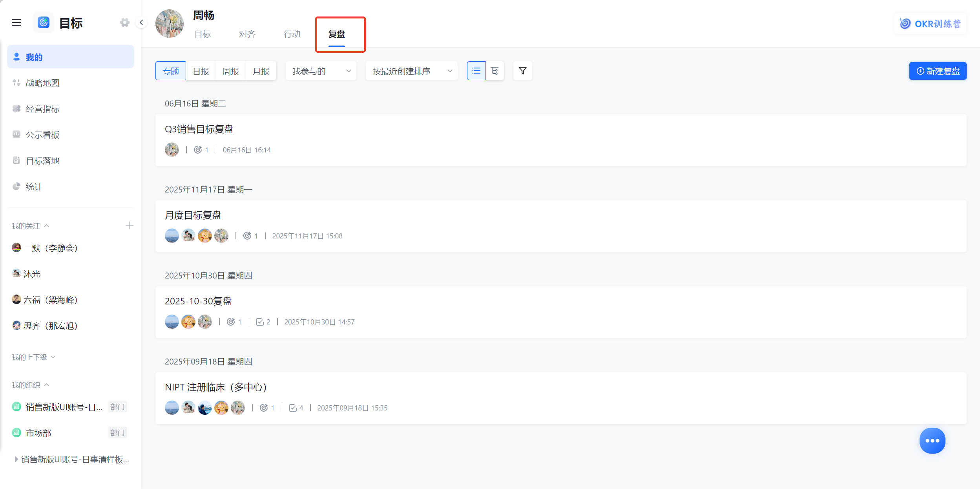Screen dimensions: 980x489
Task: Add a followed person with plus icon
Action: [130, 225]
